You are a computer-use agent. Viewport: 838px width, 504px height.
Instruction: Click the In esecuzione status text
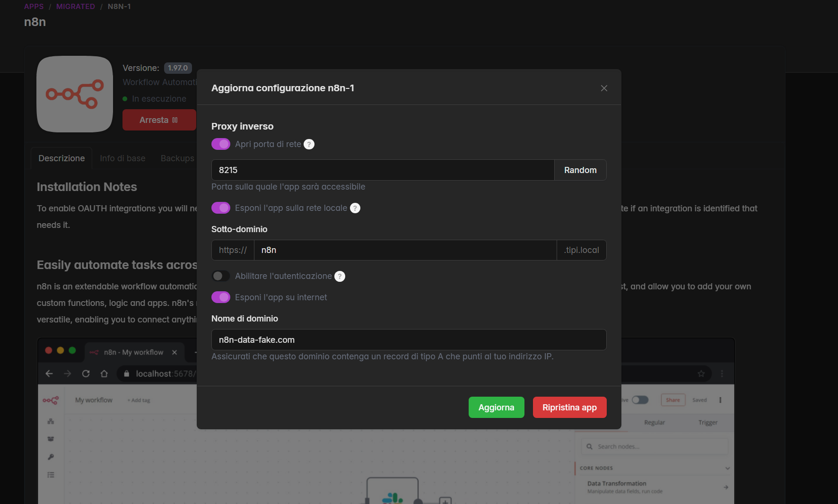point(159,99)
